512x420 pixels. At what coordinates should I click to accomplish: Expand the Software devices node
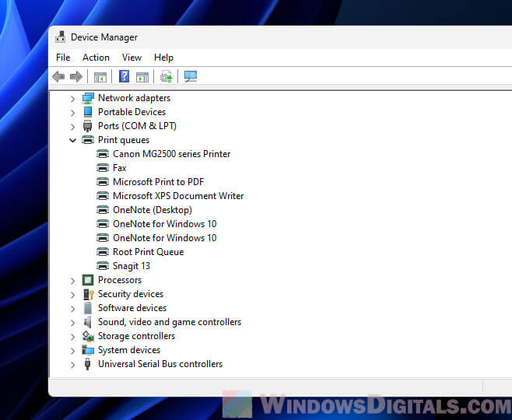[72, 309]
